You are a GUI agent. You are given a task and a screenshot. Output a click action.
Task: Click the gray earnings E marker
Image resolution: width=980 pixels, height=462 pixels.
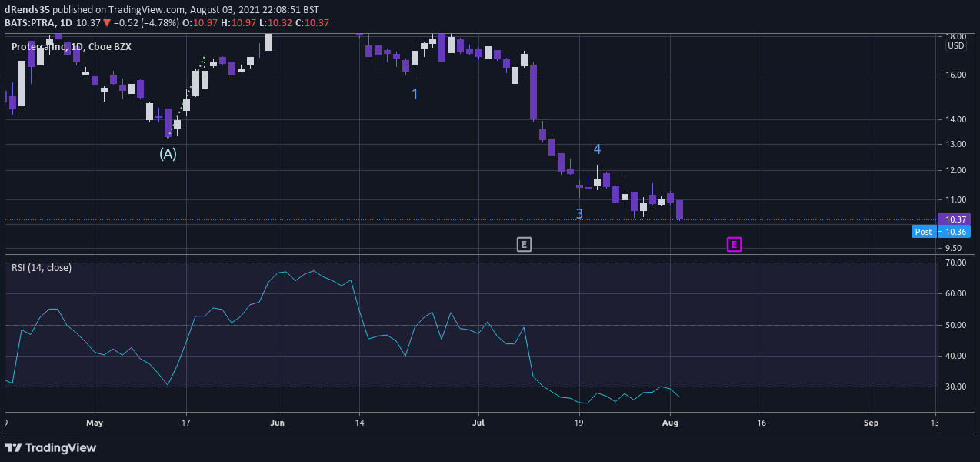click(524, 245)
